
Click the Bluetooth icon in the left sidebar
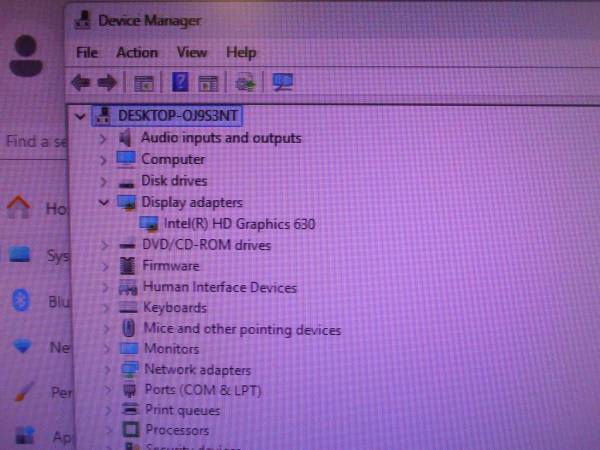tap(19, 301)
